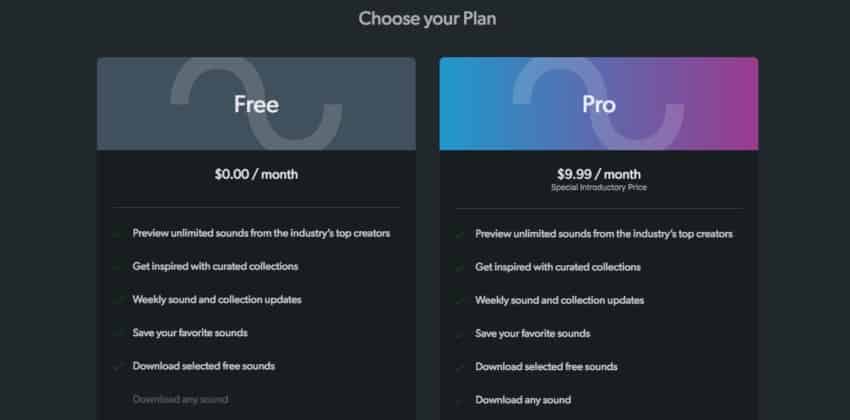
Task: Click the Pro plan unlimited previews checkmark
Action: (460, 234)
